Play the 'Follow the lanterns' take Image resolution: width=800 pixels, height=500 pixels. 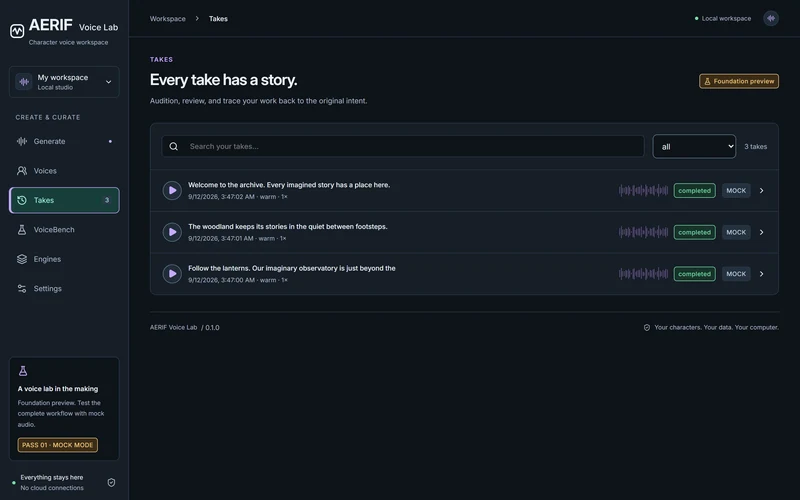(172, 274)
